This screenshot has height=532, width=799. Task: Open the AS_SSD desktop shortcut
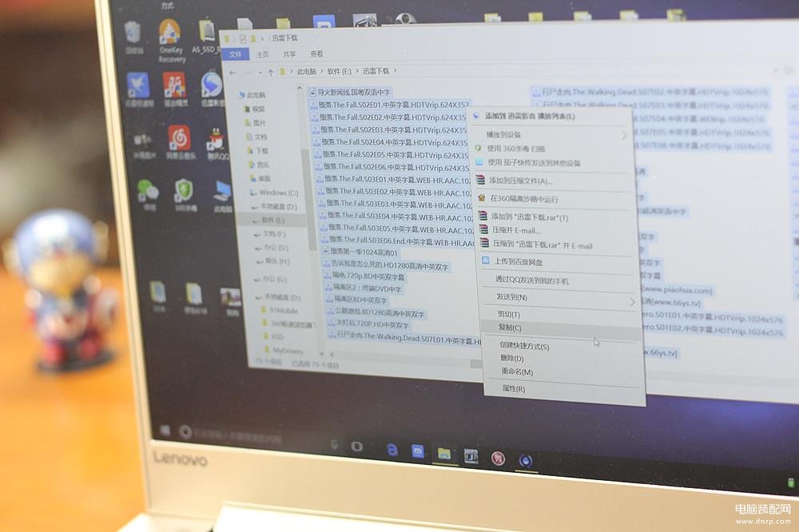[205, 37]
